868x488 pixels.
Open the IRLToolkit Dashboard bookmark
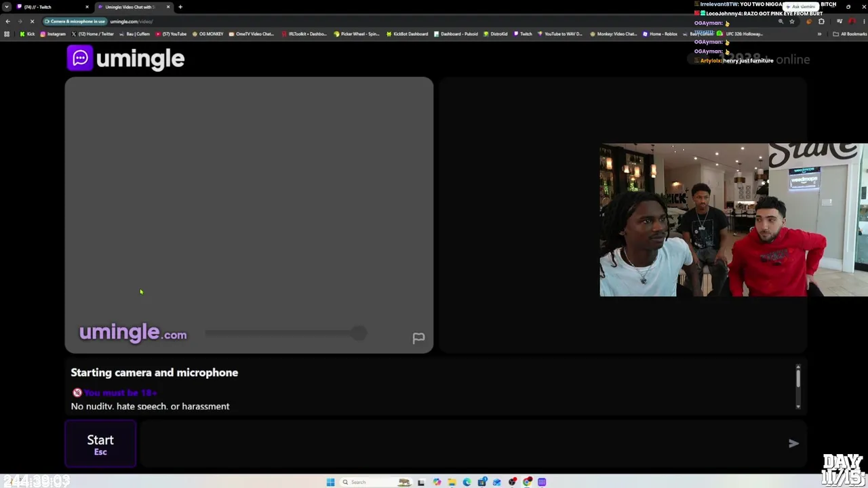(x=304, y=34)
